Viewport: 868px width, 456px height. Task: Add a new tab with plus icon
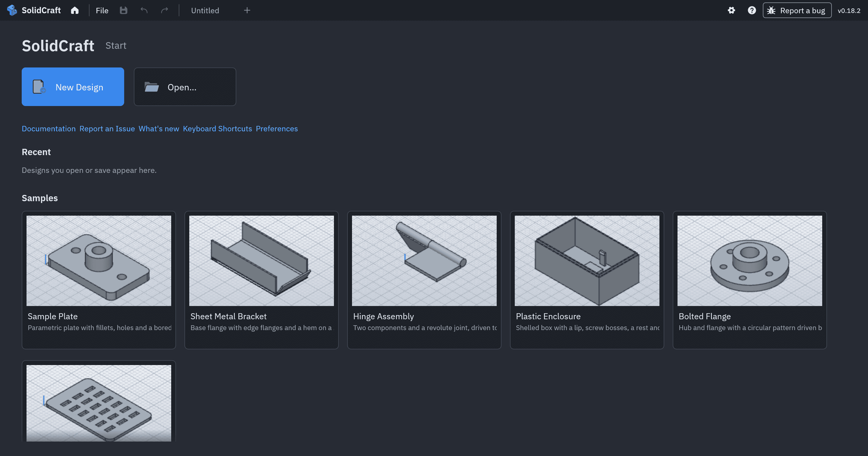click(x=247, y=11)
